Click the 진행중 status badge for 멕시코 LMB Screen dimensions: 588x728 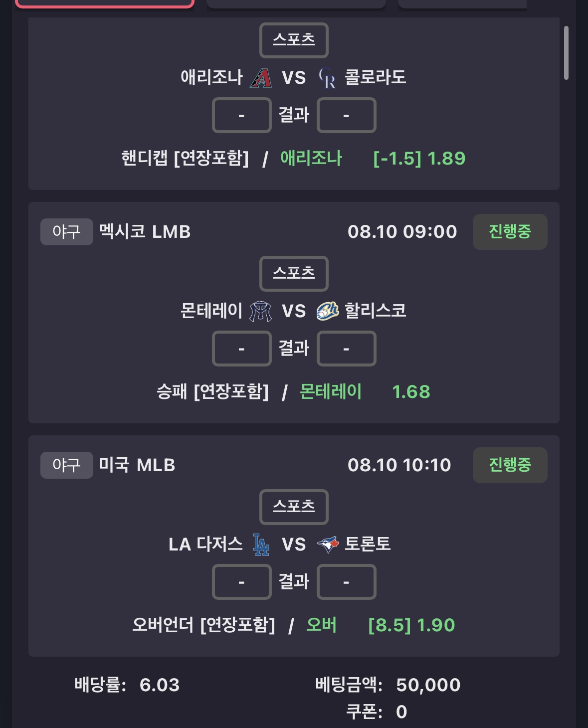click(510, 232)
